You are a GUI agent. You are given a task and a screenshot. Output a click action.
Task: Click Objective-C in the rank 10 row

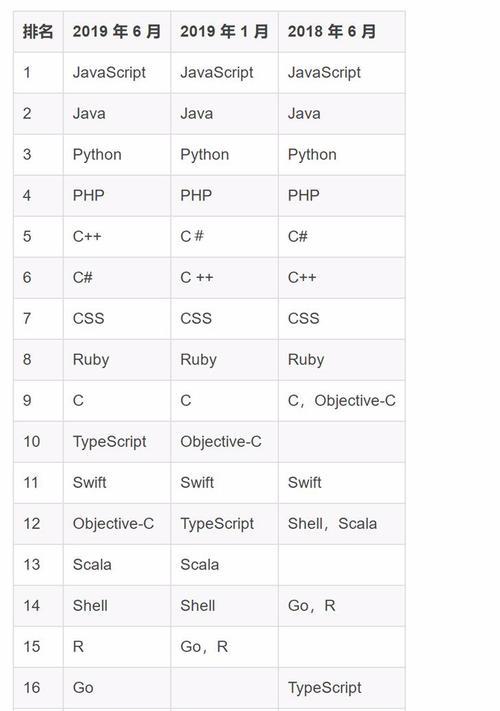click(221, 442)
